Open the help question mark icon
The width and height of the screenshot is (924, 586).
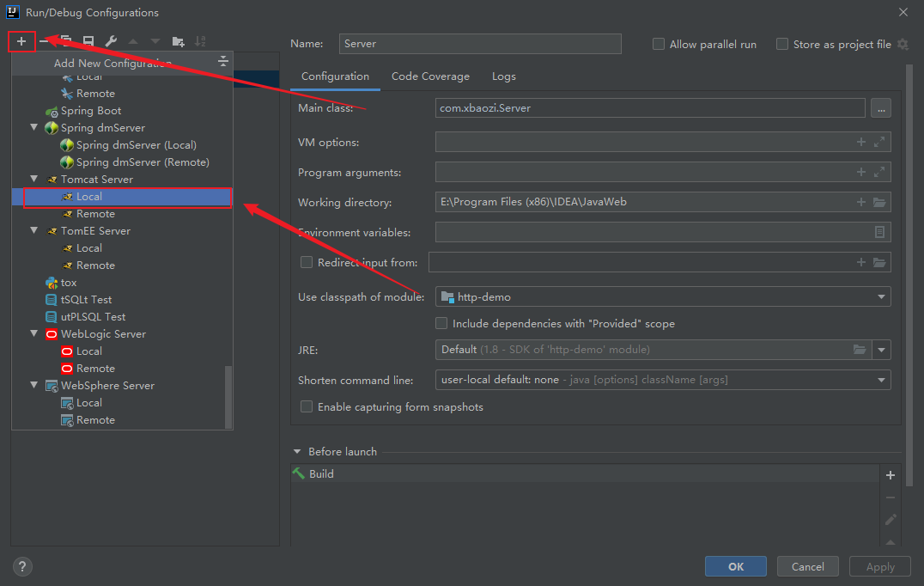23,566
